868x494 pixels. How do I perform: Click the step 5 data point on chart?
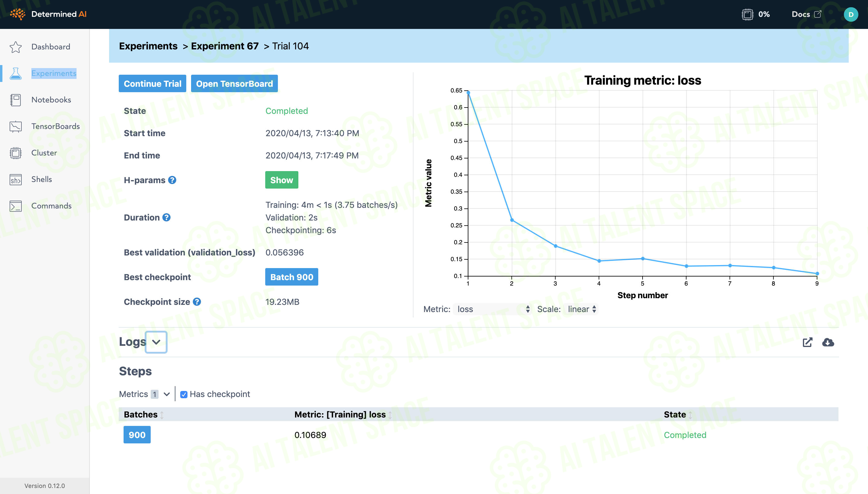[x=643, y=258]
